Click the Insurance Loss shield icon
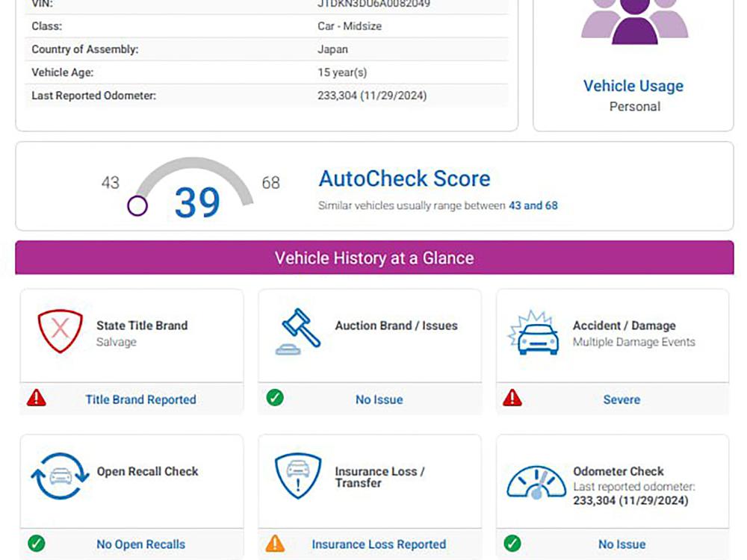Image resolution: width=747 pixels, height=560 pixels. (x=298, y=475)
